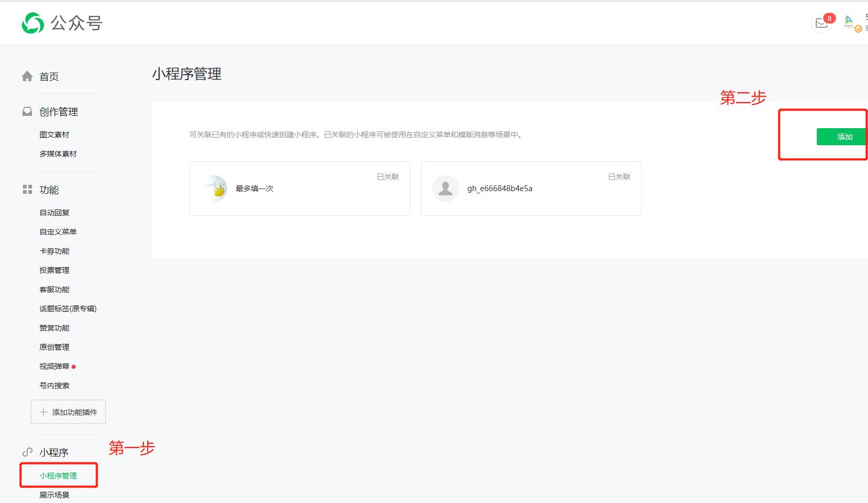Screen dimensions: 868x503
Task: Open the 小程序管理 page
Action: point(59,475)
